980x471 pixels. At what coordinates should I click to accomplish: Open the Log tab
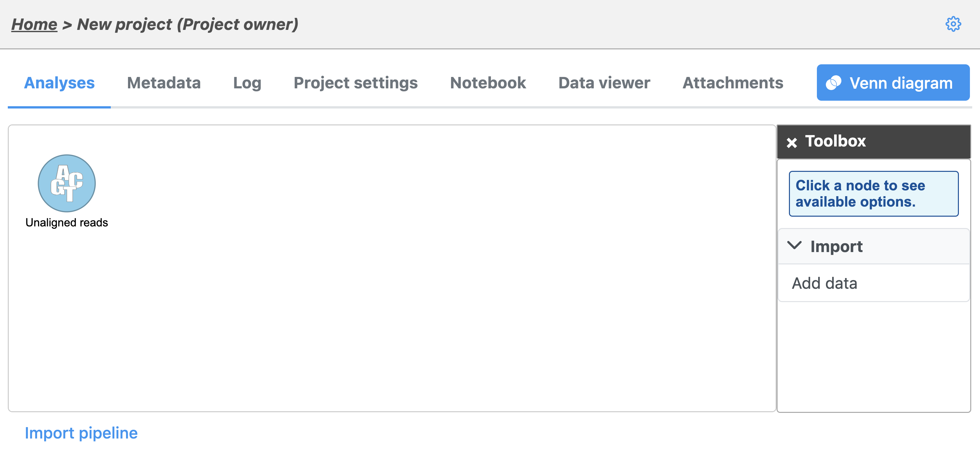pos(247,83)
